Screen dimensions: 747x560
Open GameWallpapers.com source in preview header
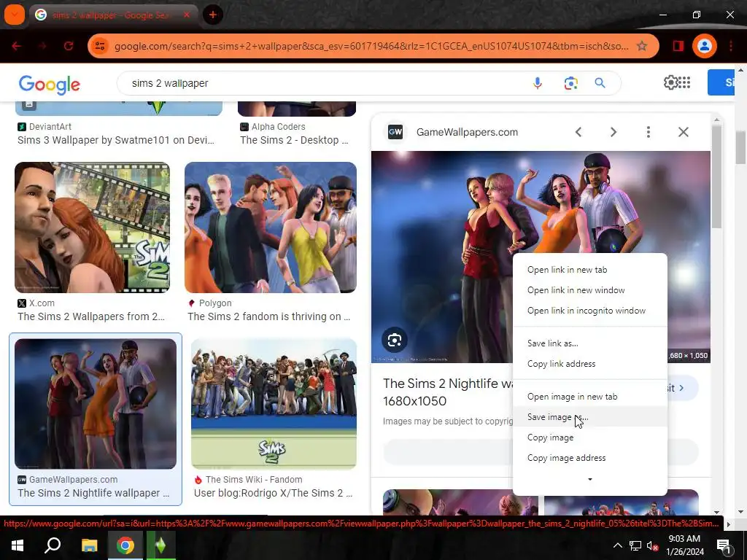click(x=467, y=132)
